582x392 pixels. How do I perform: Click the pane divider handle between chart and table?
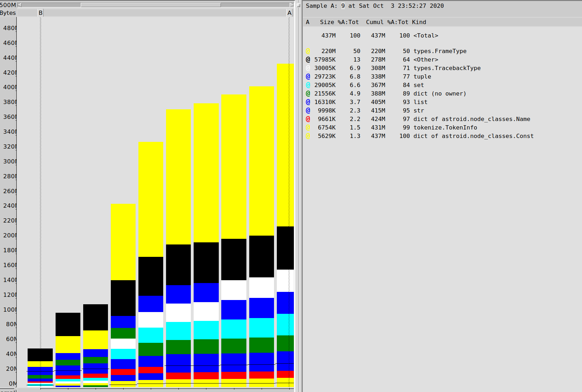pyautogui.click(x=298, y=5)
